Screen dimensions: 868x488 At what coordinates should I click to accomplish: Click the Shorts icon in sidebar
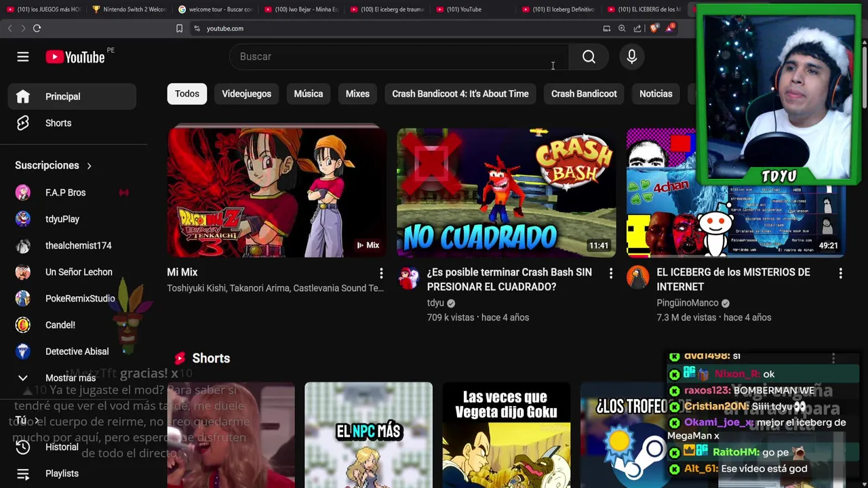click(x=22, y=123)
